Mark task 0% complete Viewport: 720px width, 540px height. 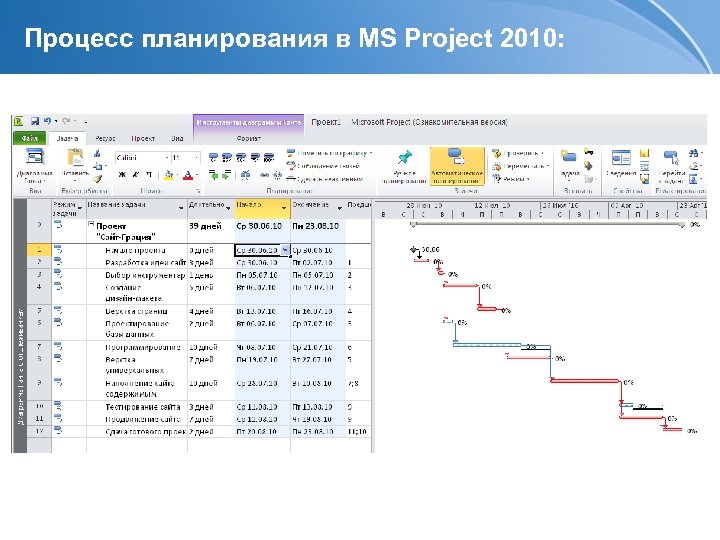click(x=213, y=158)
